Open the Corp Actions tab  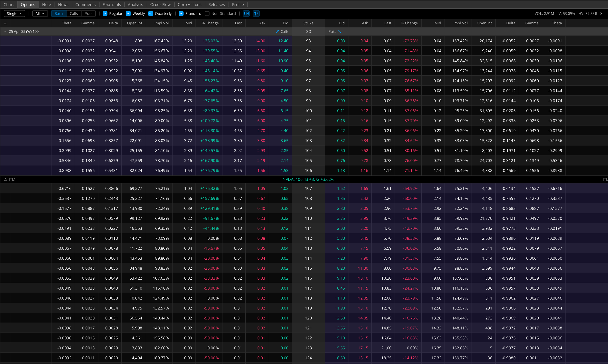point(190,4)
